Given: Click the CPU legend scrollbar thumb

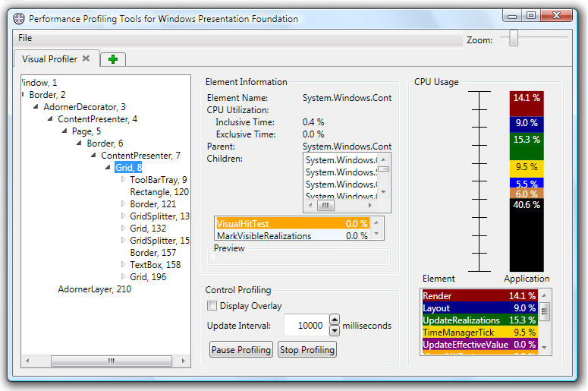Looking at the screenshot, I should click(x=545, y=311).
